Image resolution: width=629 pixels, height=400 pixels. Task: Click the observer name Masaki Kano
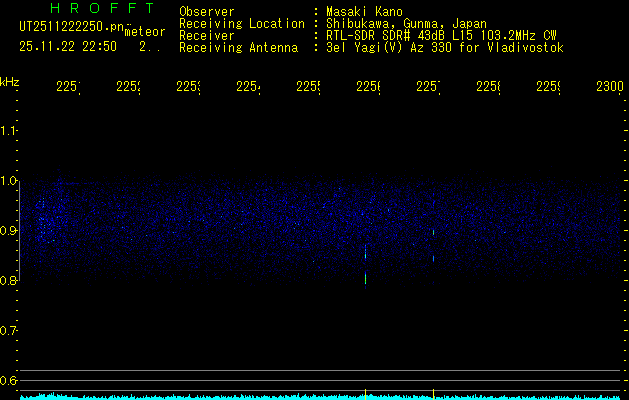pyautogui.click(x=364, y=11)
